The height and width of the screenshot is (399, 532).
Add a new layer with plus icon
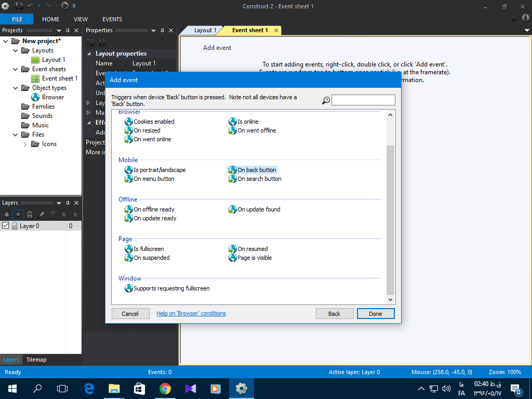[x=7, y=215]
